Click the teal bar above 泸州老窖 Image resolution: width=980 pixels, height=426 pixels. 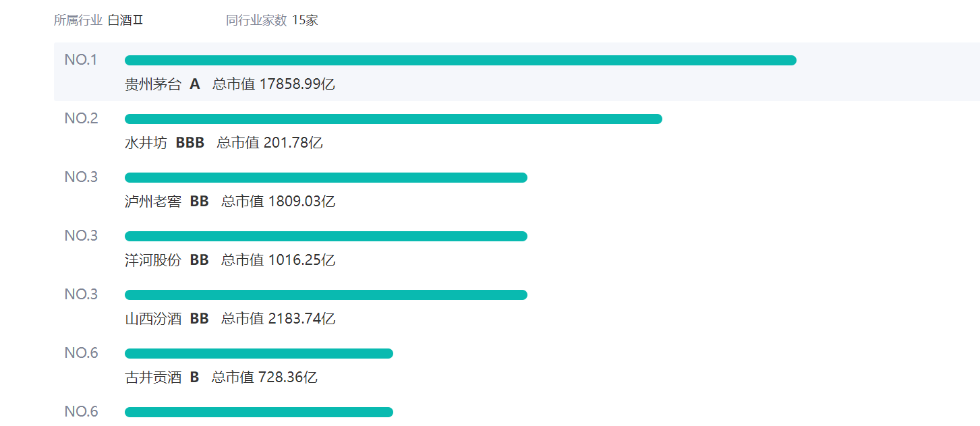pos(326,178)
